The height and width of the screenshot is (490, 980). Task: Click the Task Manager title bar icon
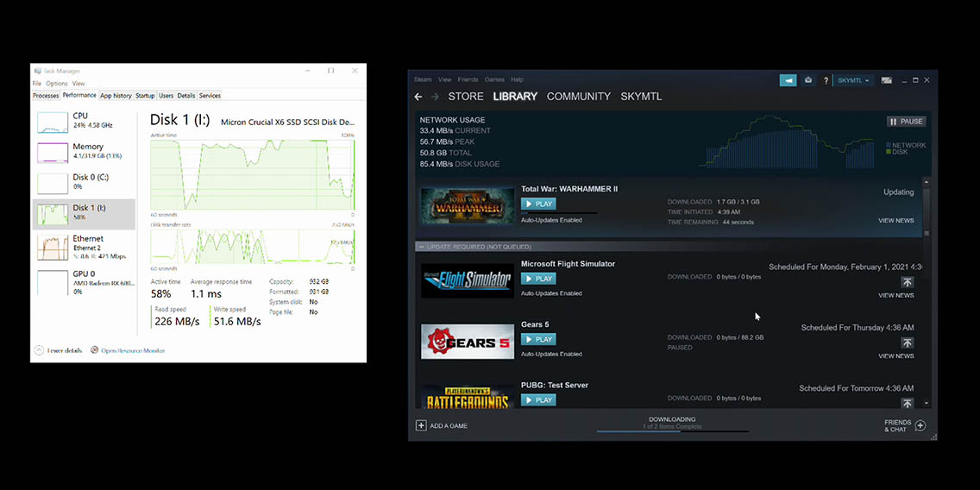(x=37, y=71)
